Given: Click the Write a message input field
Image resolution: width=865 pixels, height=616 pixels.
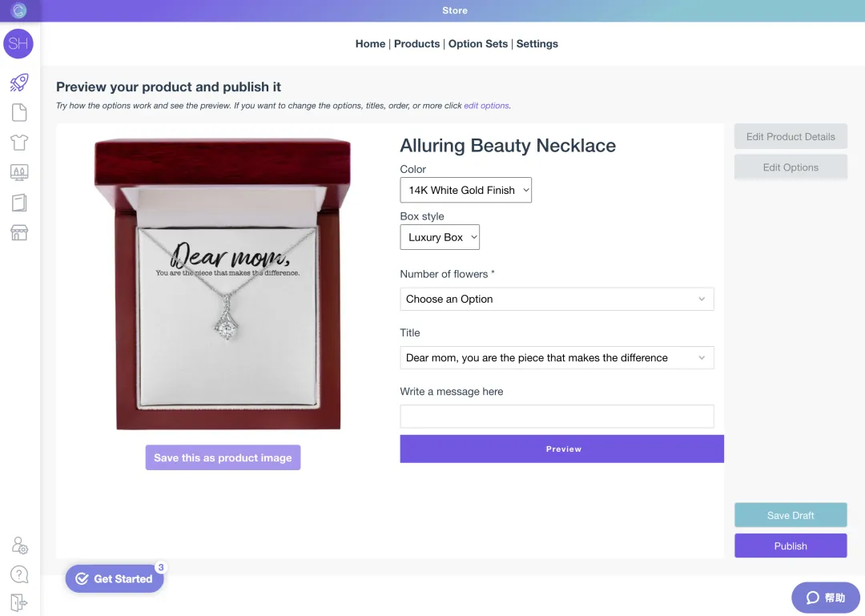Looking at the screenshot, I should coord(557,417).
